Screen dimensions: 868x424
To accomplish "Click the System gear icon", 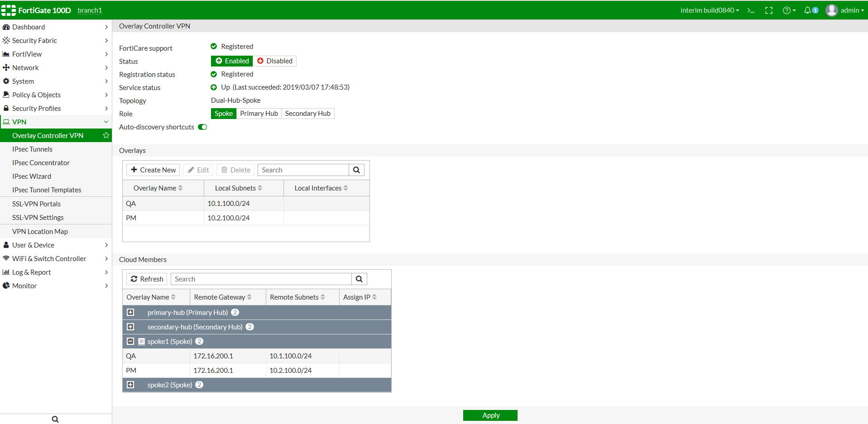I will pyautogui.click(x=6, y=81).
